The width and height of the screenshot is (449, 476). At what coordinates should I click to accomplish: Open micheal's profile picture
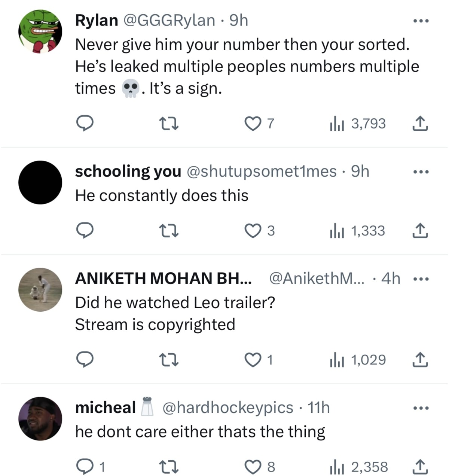40,418
